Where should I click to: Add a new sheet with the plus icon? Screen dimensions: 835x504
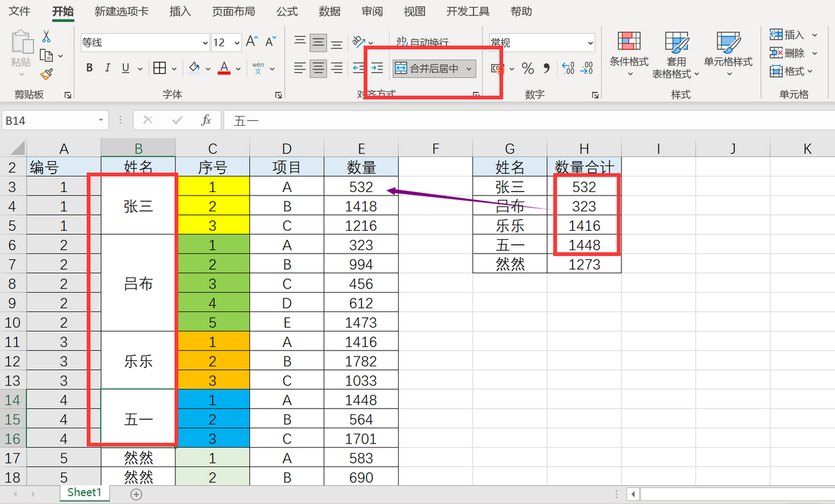pos(136,494)
